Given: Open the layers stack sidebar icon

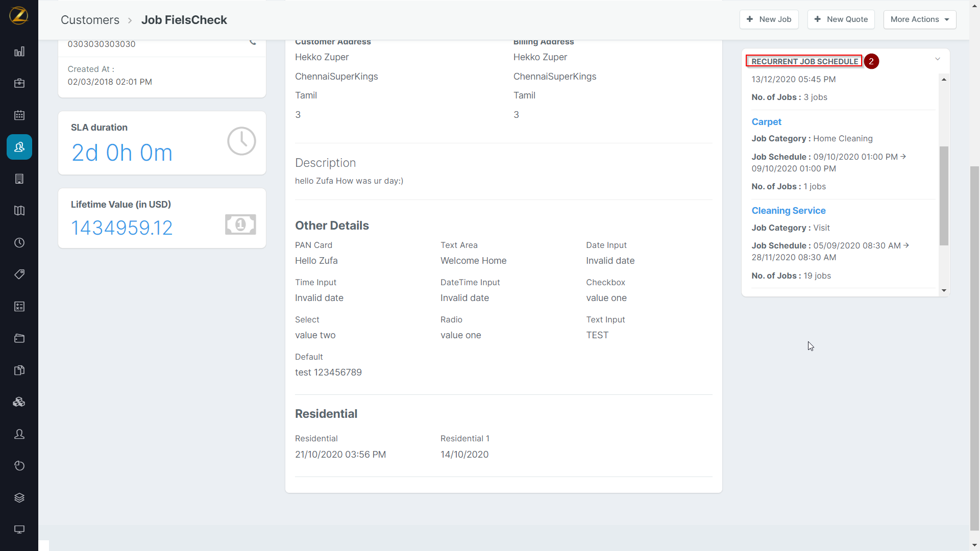Looking at the screenshot, I should [x=19, y=498].
